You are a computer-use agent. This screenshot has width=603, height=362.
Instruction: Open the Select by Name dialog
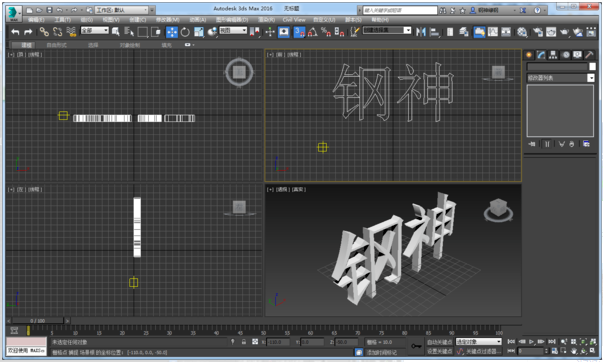129,32
